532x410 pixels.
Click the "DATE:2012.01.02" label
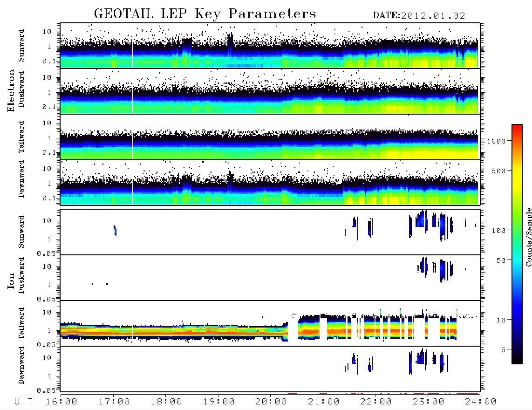[419, 16]
